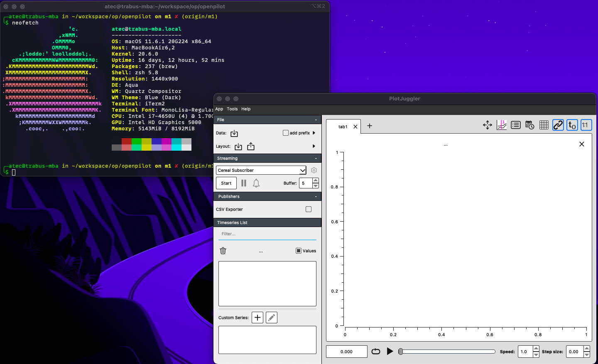The height and width of the screenshot is (364, 598).
Task: Load data file using the Data import icon
Action: 234,133
